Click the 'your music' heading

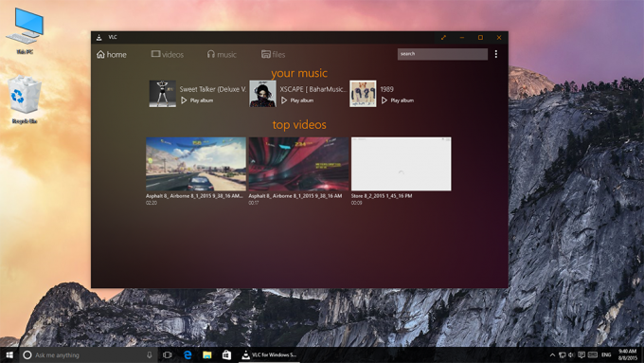click(x=299, y=73)
